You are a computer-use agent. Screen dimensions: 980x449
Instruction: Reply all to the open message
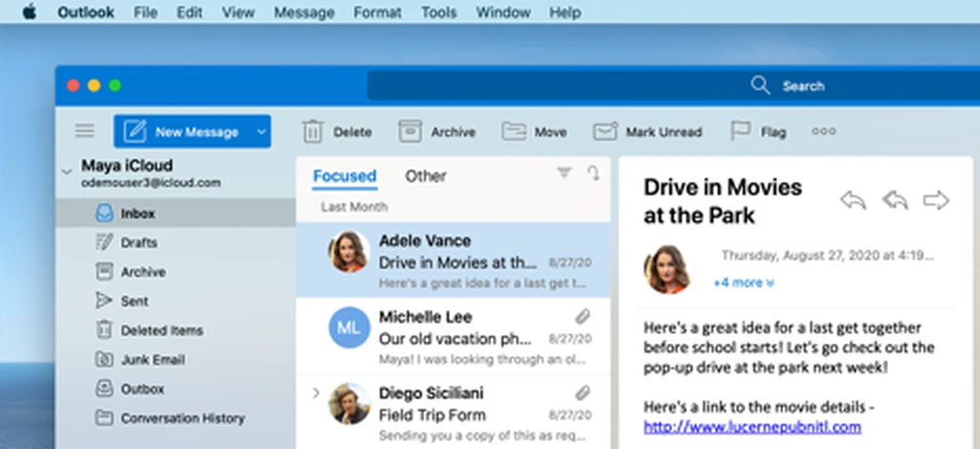895,200
